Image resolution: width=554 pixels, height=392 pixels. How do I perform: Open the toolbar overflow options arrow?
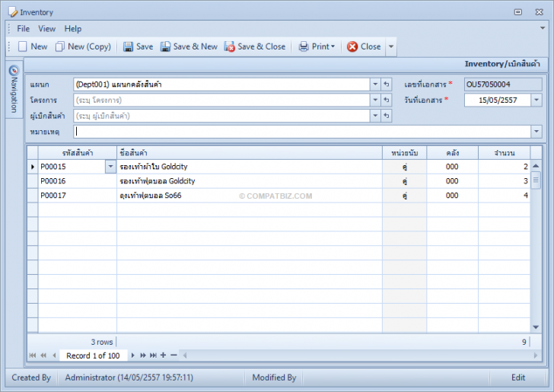pyautogui.click(x=391, y=46)
